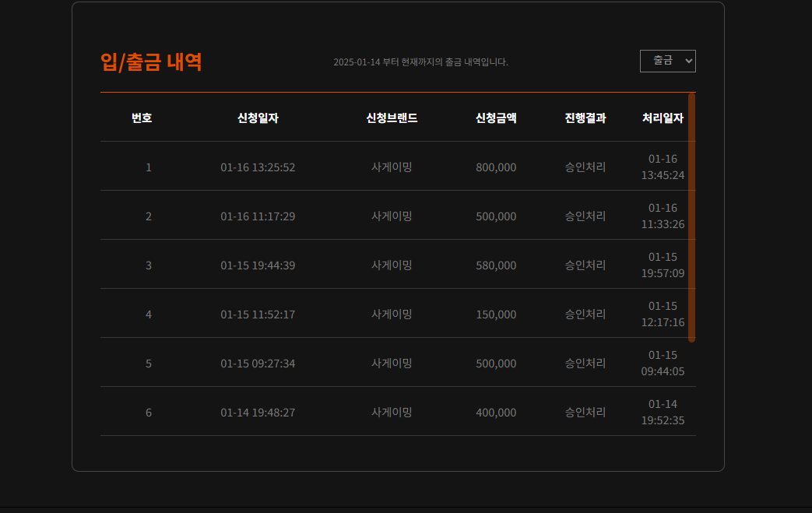Click the 입/출금 내역 heading
Image resolution: width=812 pixels, height=513 pixels.
(151, 62)
